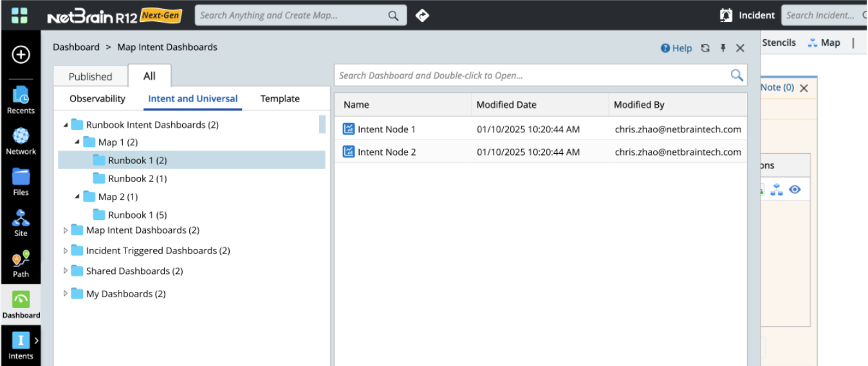Viewport: 868px width, 366px height.
Task: Collapse the Map 2 tree node
Action: pos(78,197)
